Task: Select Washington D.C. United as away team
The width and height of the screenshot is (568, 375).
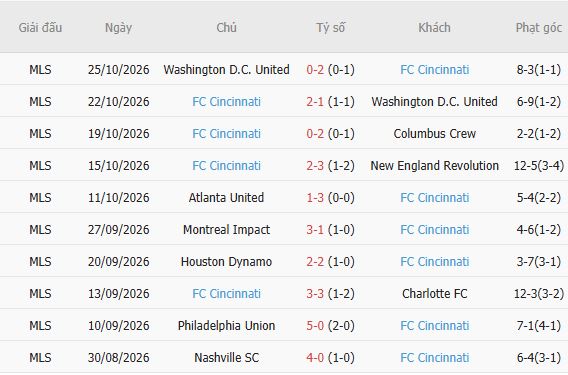Action: (434, 102)
